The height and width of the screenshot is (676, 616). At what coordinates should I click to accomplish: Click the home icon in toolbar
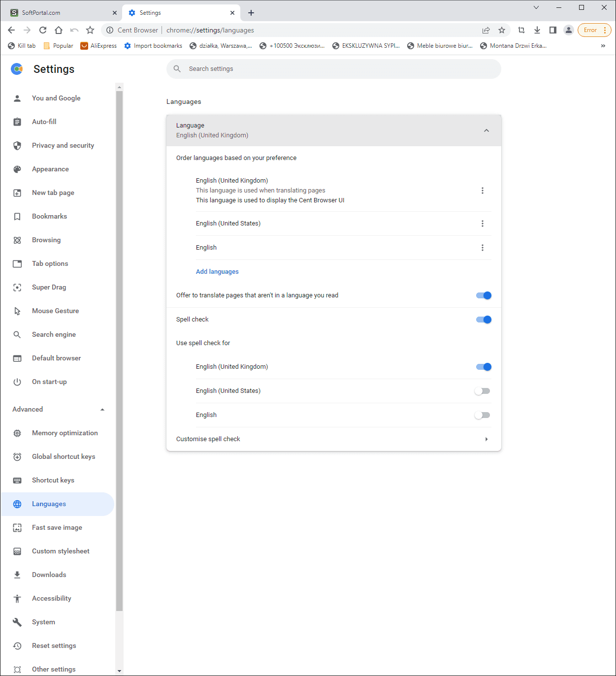click(59, 30)
